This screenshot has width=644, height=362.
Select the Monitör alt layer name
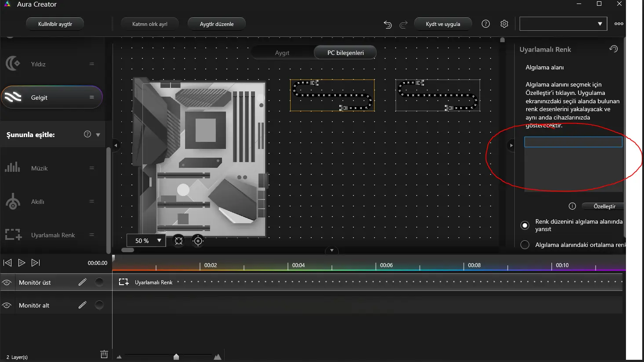34,305
